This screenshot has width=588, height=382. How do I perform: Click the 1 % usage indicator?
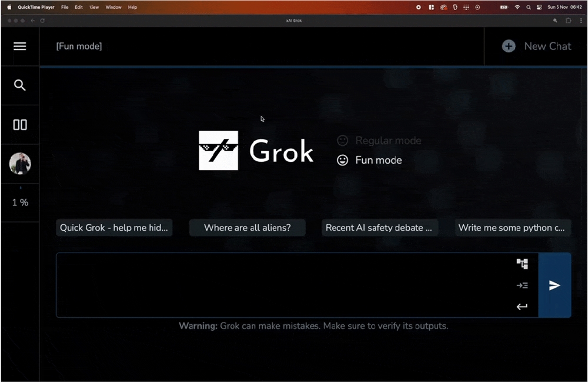click(x=20, y=202)
